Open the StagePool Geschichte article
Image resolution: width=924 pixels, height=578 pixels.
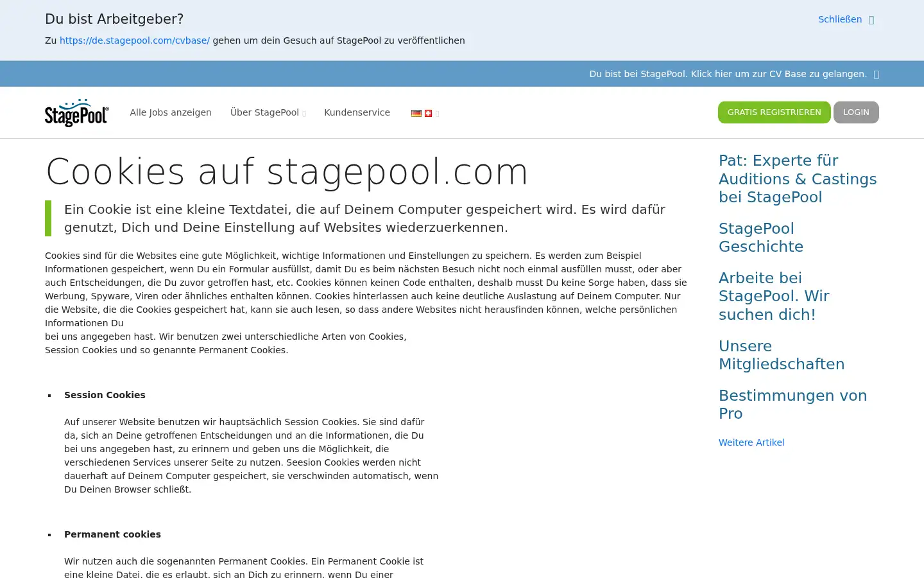tap(761, 238)
